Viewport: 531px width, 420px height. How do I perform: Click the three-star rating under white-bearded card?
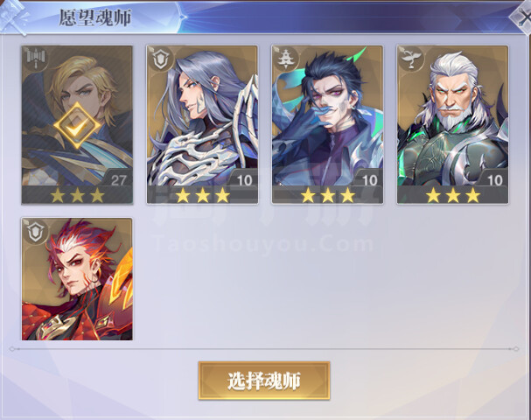tap(453, 195)
